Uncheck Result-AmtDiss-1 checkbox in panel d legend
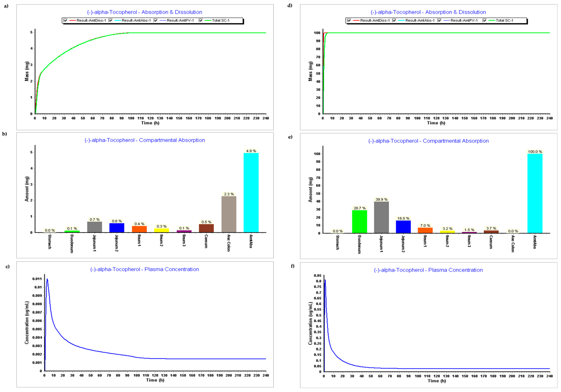 (x=349, y=21)
